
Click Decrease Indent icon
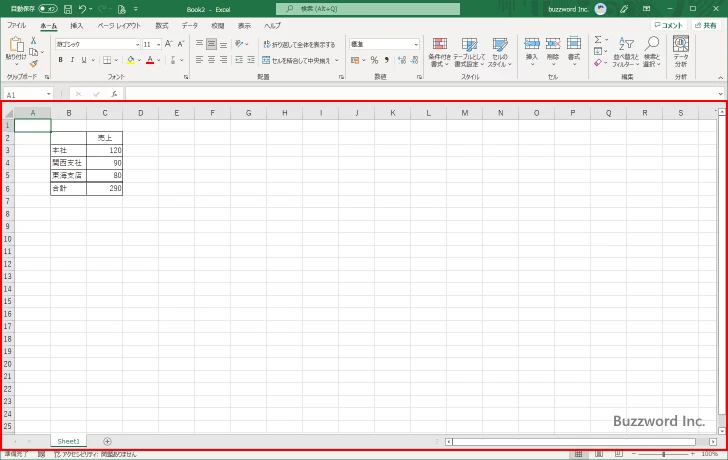click(239, 60)
